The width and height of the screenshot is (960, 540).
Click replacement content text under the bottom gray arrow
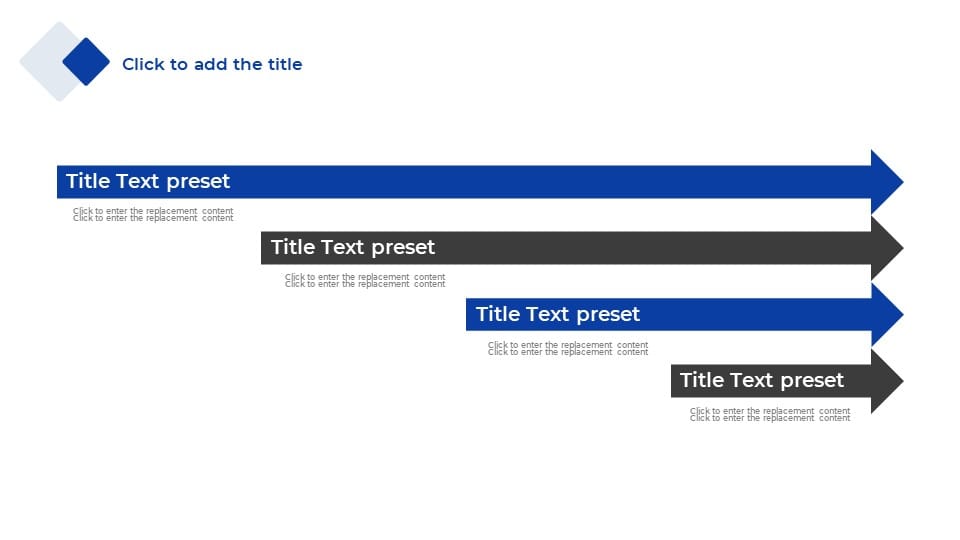coord(770,414)
